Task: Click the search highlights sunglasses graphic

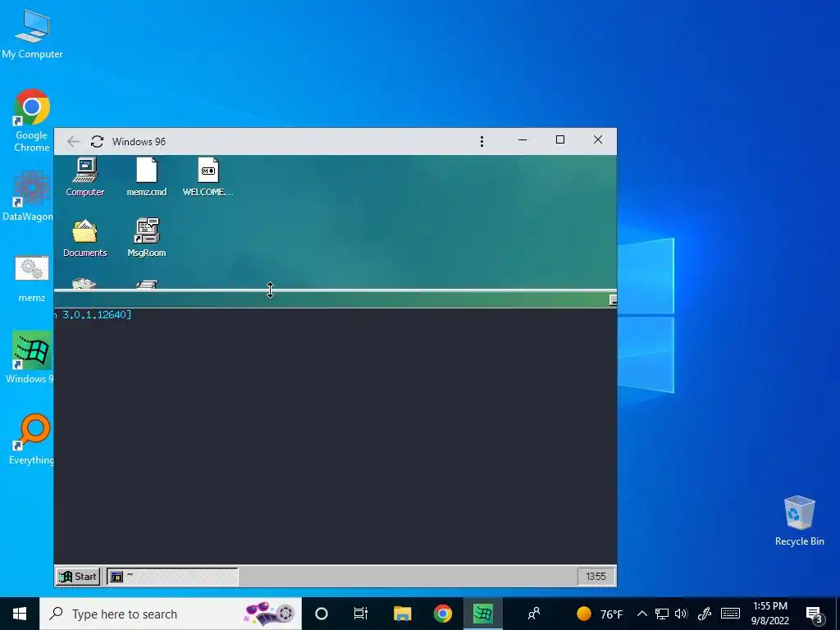Action: pos(269,614)
